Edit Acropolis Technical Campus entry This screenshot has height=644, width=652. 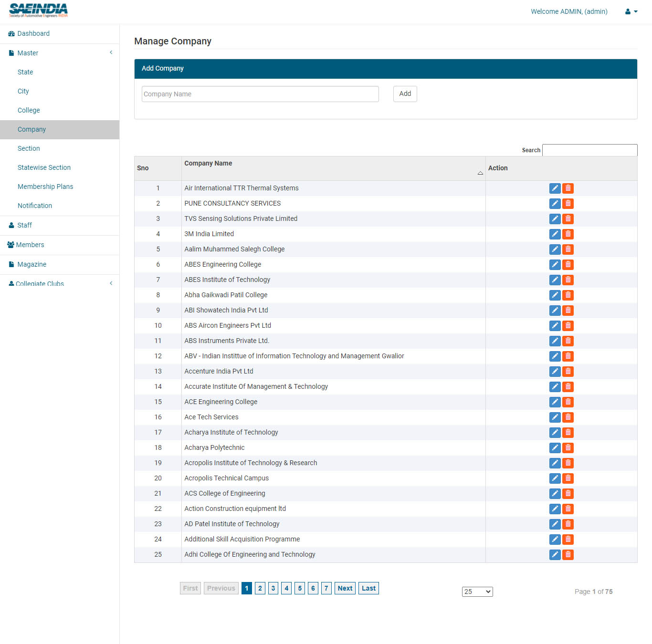click(x=555, y=478)
